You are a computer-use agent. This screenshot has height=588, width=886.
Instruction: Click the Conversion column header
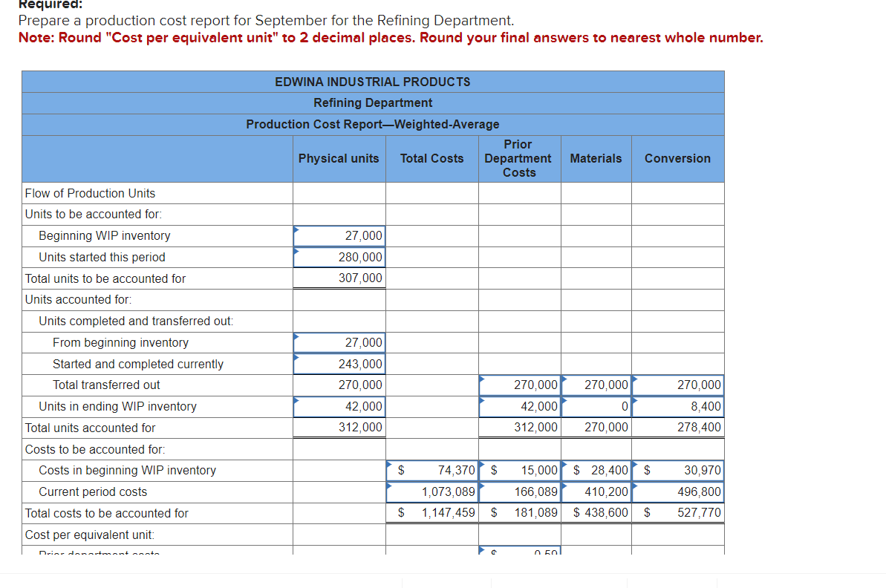[x=678, y=159]
